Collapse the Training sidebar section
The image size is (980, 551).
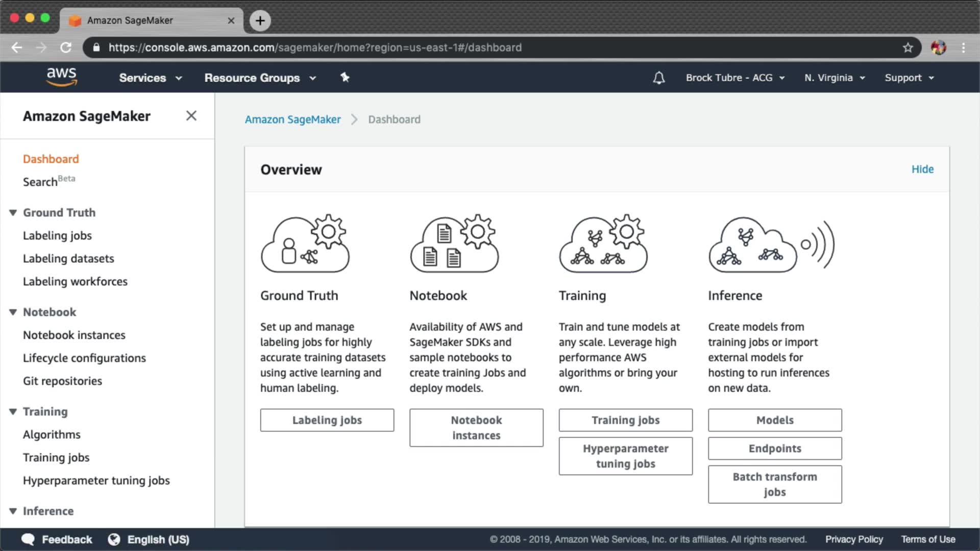13,412
